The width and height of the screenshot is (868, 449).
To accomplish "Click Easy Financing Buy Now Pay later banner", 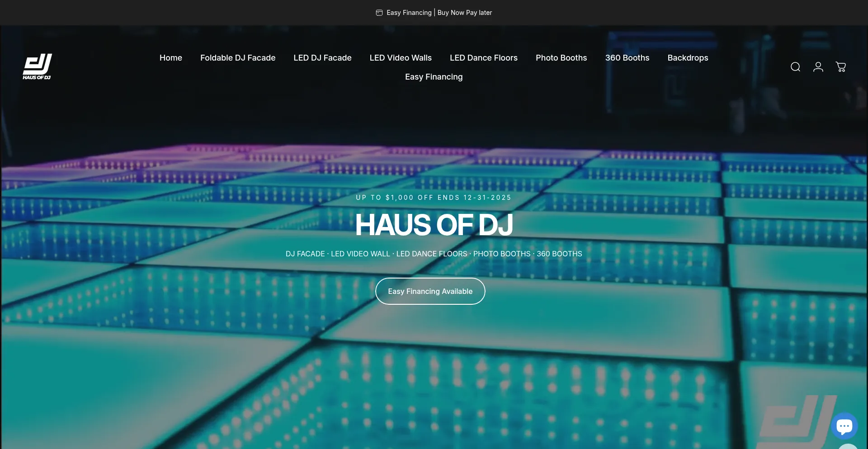I will pyautogui.click(x=439, y=13).
